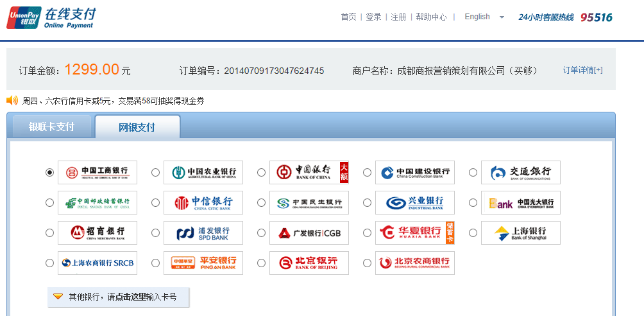Click the 95516 hotline number
The image size is (644, 316).
[x=597, y=17]
